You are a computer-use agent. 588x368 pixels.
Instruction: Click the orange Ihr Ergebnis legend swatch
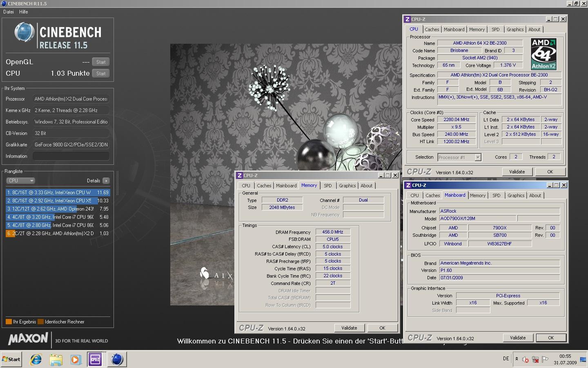(9, 322)
